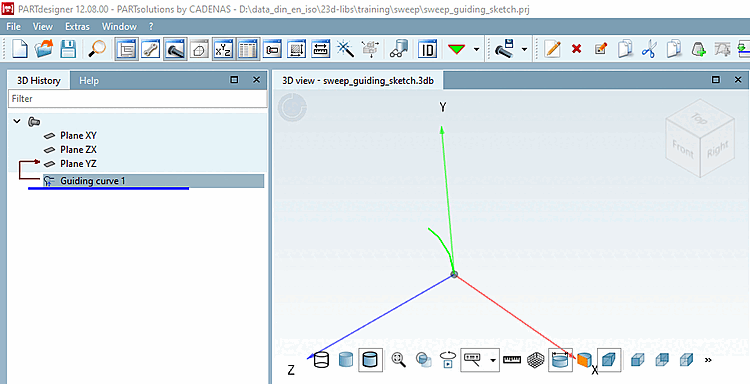Click the hatched dimension window icon
750x384 pixels.
tap(296, 49)
